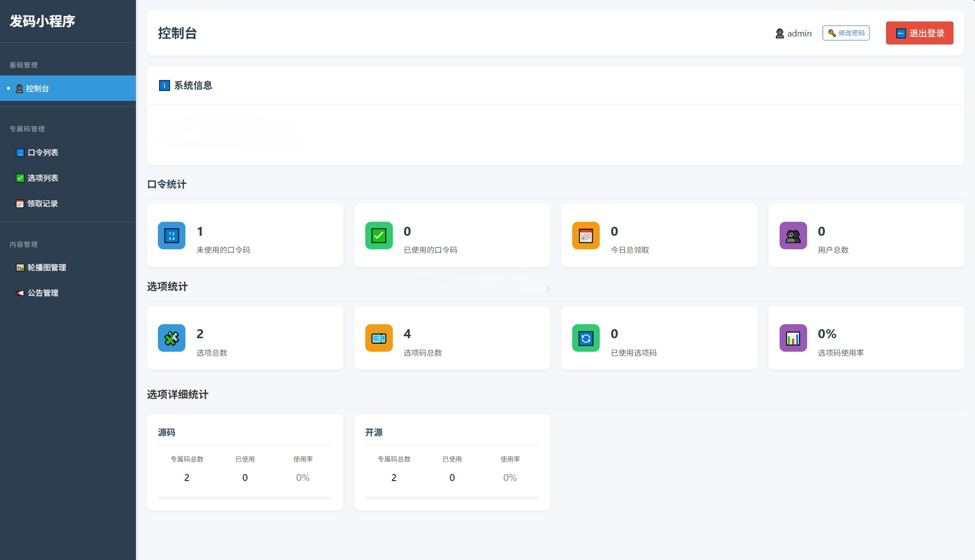Click the green checkmark used passcodes icon
The image size is (975, 560).
click(379, 236)
